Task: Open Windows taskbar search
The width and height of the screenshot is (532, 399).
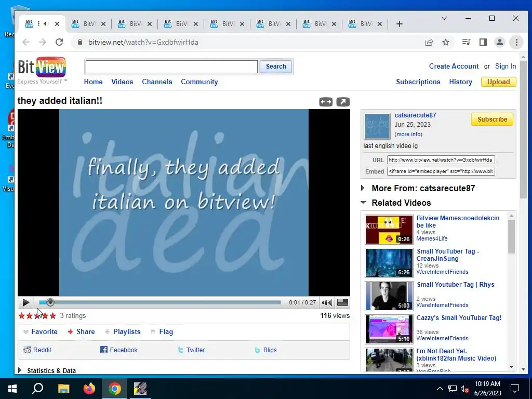Action: tap(37, 389)
